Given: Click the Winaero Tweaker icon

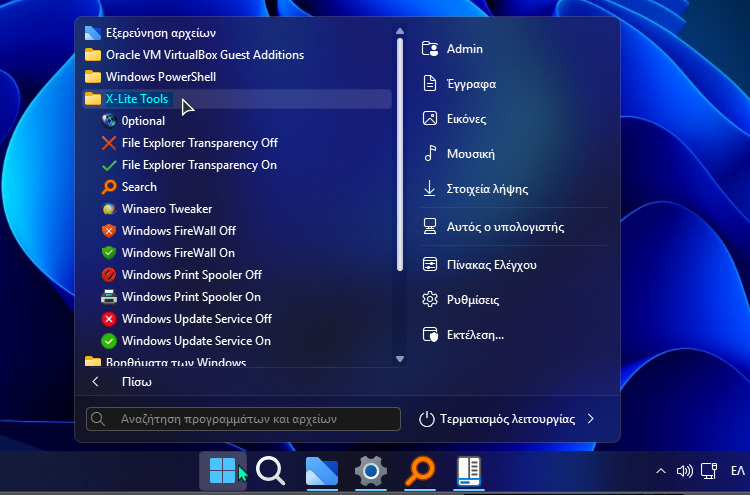Looking at the screenshot, I should [109, 209].
